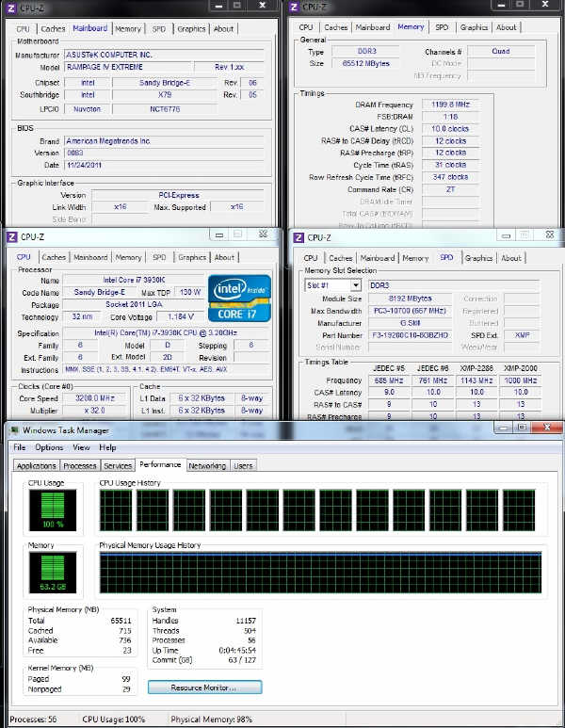The image size is (565, 728).
Task: Click the Intel Core i7 logo badge
Action: (x=239, y=299)
